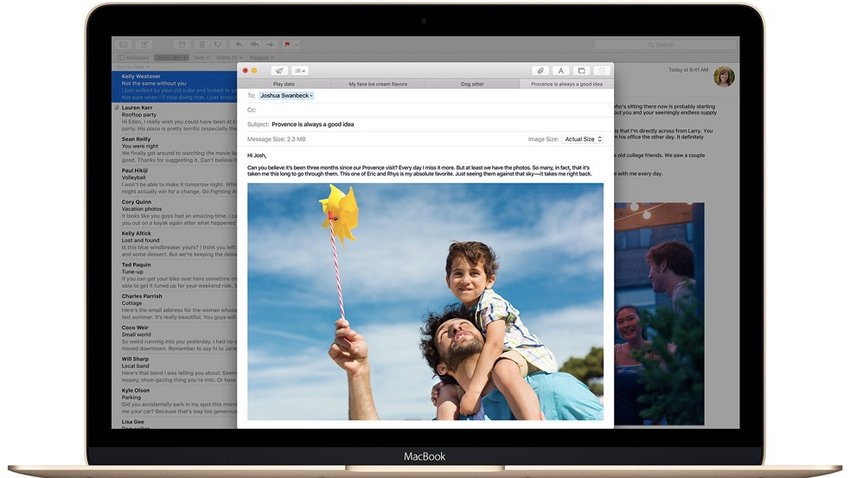Minimize compose window with yellow button

[254, 70]
